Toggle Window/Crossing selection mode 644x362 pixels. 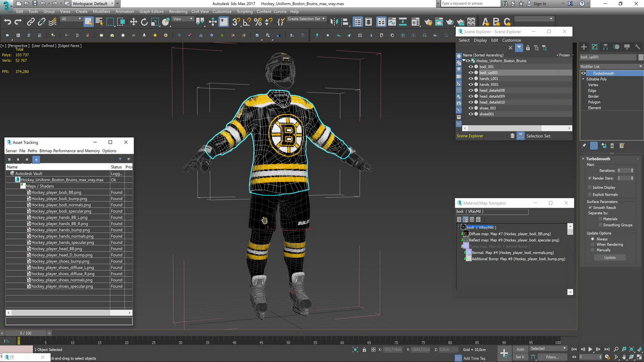[121, 22]
